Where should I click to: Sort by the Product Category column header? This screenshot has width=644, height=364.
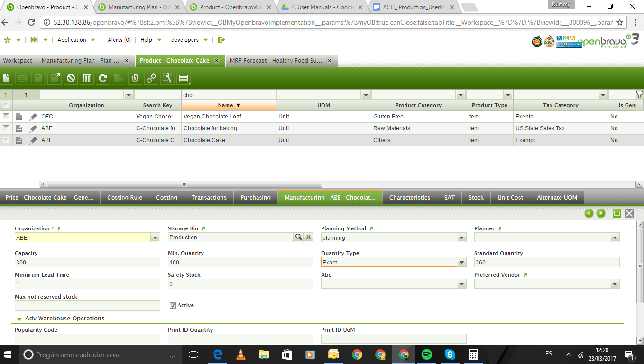[x=418, y=105]
